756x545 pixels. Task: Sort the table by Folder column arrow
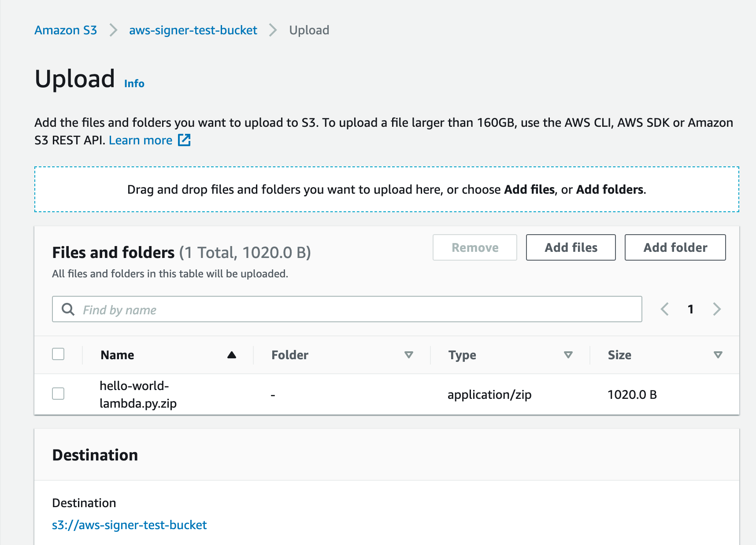(x=409, y=355)
